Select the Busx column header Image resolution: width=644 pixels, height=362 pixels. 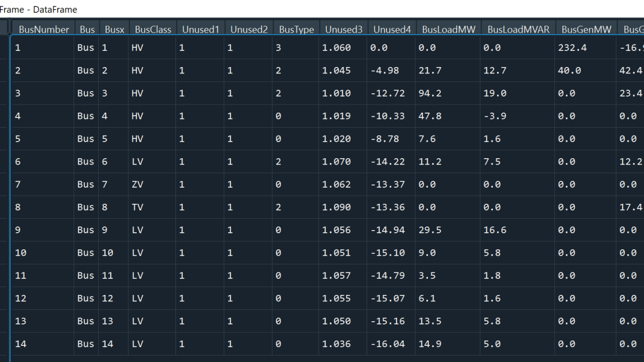[x=114, y=29]
